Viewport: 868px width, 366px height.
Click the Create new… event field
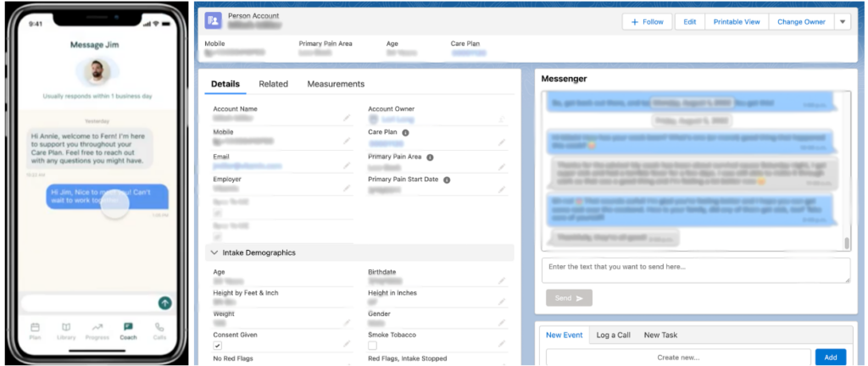coord(678,358)
